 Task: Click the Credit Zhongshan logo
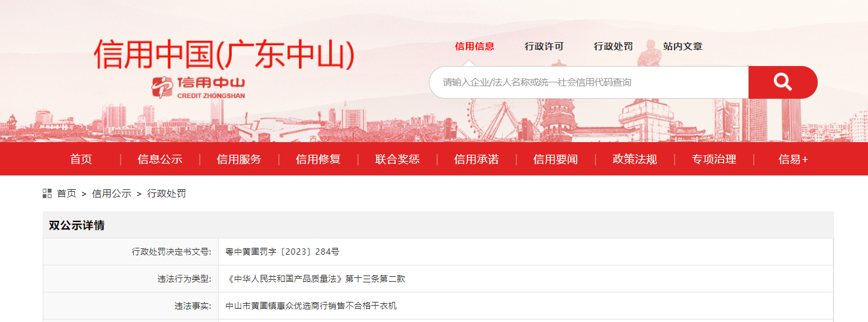(x=198, y=87)
